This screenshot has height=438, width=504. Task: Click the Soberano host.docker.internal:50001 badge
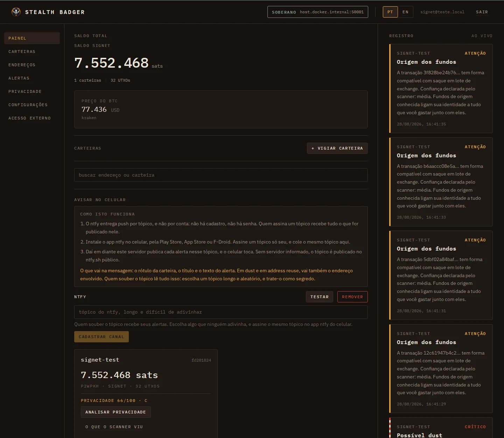[x=318, y=12]
